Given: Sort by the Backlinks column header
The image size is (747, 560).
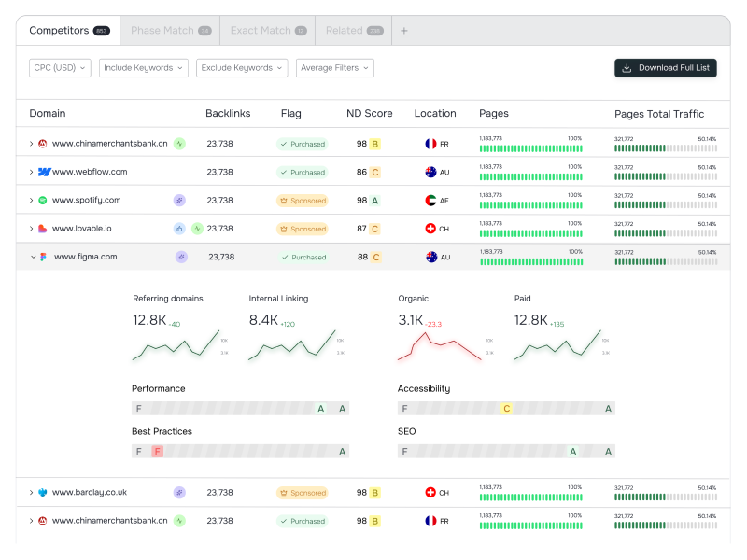Looking at the screenshot, I should (x=228, y=113).
